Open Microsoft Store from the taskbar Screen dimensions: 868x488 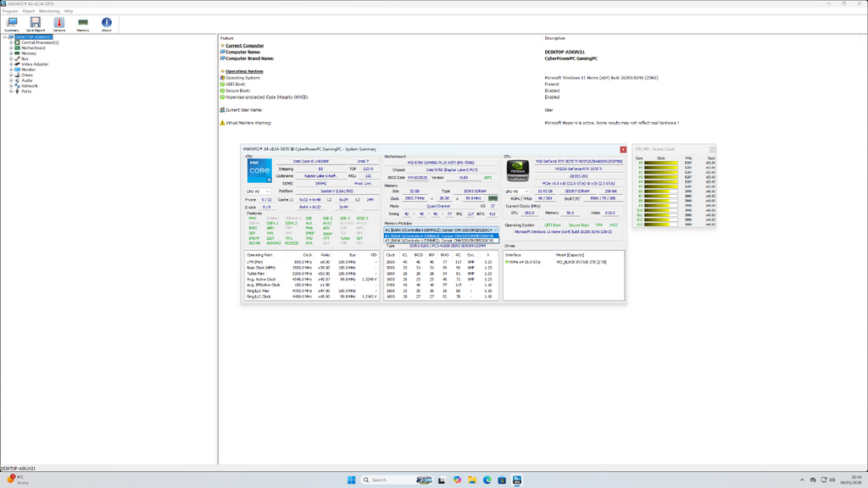502,480
